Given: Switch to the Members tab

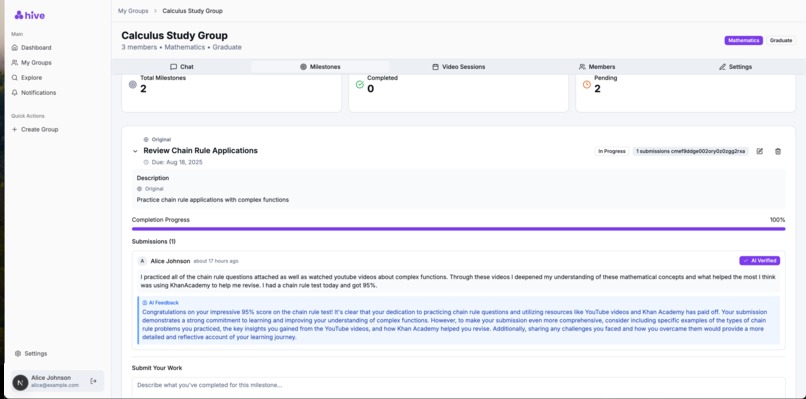Looking at the screenshot, I should click(597, 67).
